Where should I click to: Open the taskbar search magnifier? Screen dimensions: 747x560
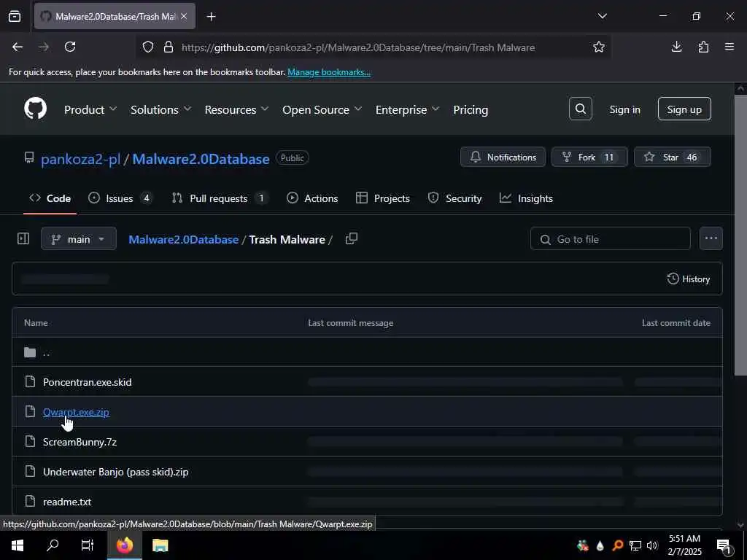(x=53, y=545)
